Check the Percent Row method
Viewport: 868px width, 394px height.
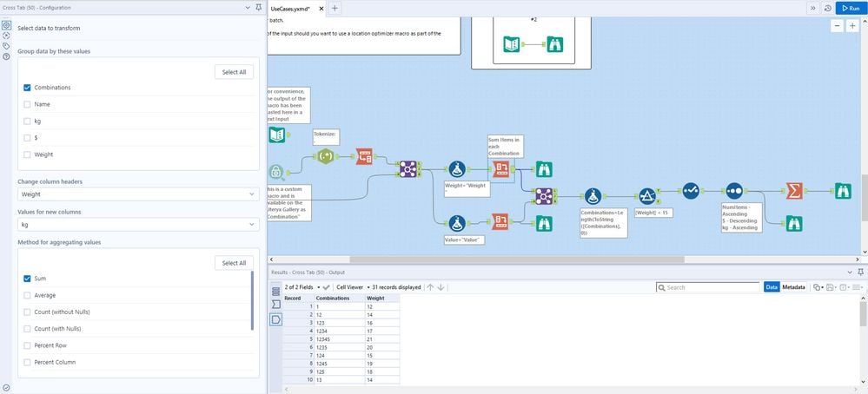point(27,345)
